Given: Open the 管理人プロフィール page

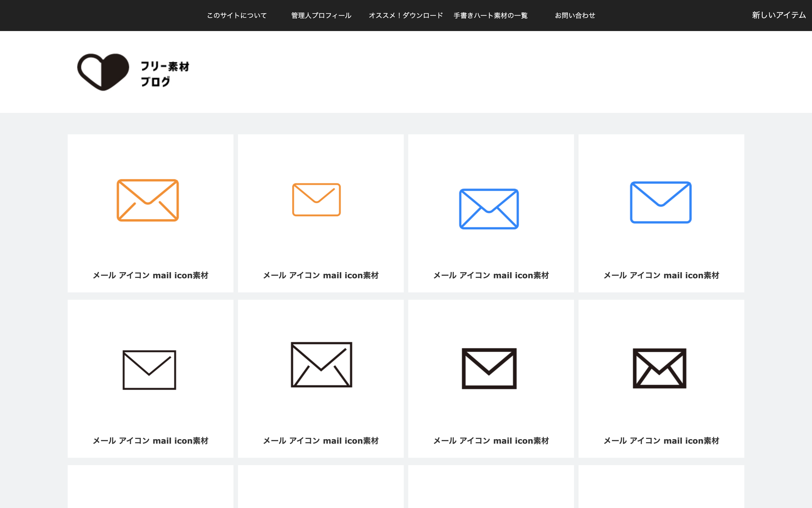Looking at the screenshot, I should pyautogui.click(x=321, y=16).
